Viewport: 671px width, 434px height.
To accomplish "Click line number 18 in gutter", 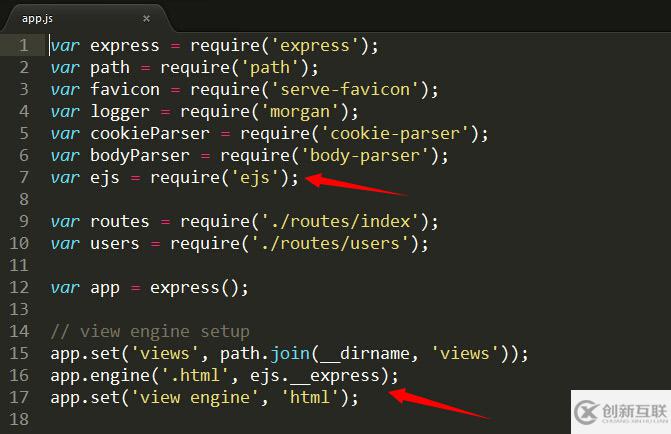I will click(x=19, y=419).
